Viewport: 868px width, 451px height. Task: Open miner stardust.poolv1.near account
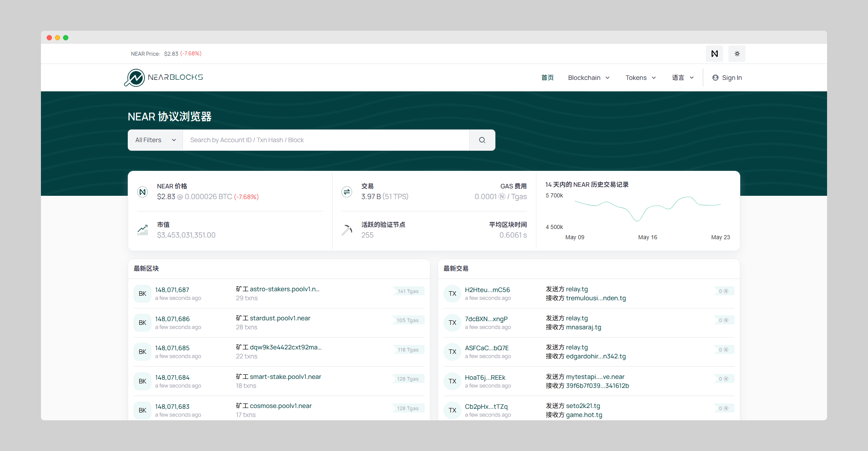coord(280,318)
